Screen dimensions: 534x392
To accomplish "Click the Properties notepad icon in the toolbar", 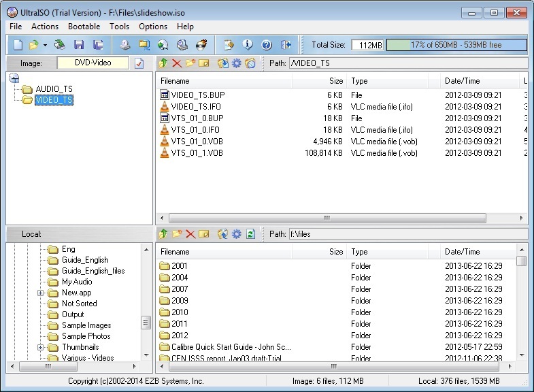I will (x=229, y=45).
